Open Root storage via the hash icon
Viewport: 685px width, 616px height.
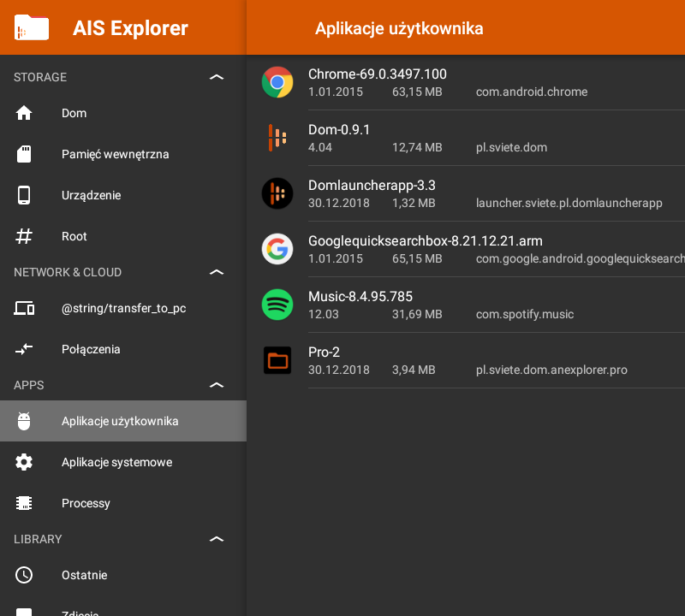24,236
